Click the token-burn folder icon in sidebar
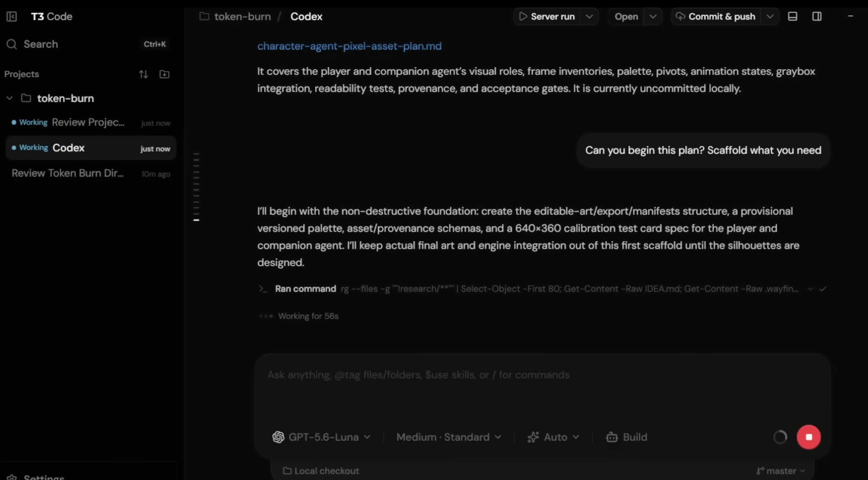The image size is (868, 480). tap(26, 98)
